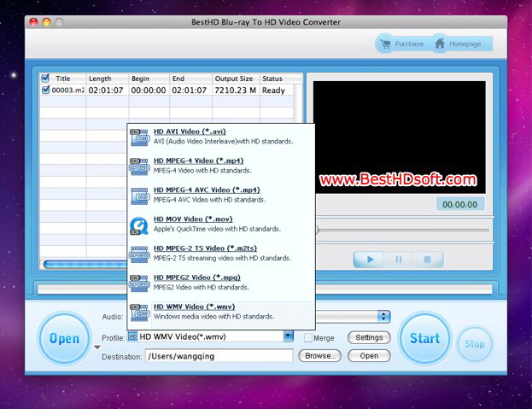The image size is (532, 409).
Task: Open the Subtitle dropdown stepper arrows
Action: (383, 317)
